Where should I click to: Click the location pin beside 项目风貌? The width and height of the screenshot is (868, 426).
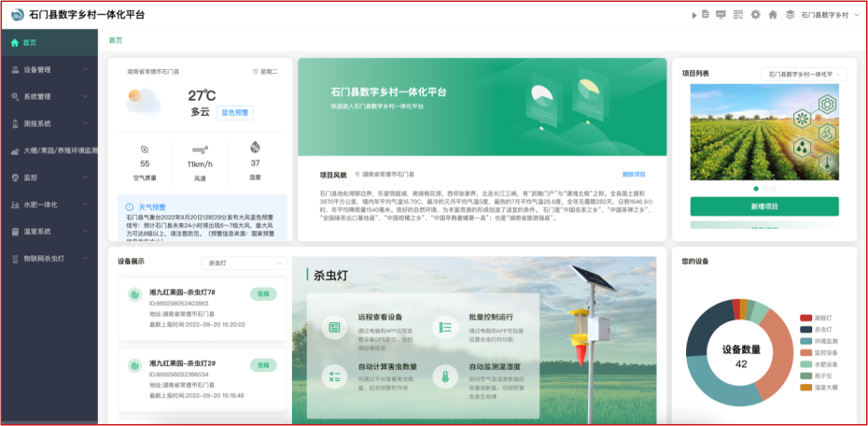357,175
